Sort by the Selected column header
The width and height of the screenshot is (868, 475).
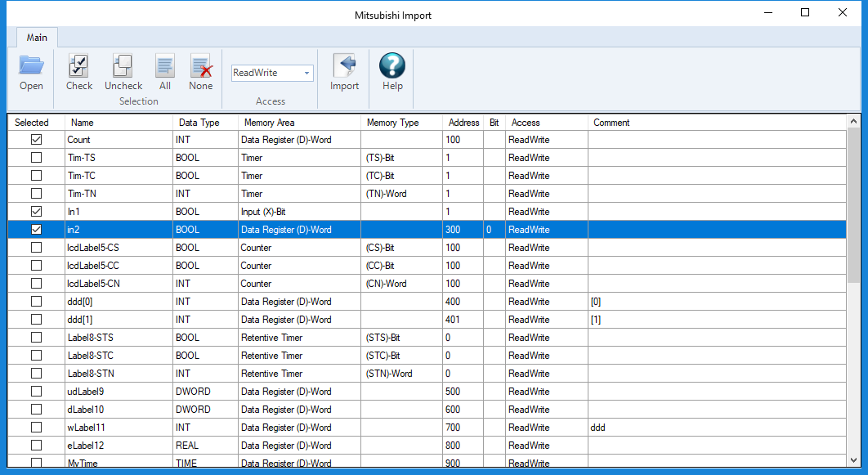point(36,123)
